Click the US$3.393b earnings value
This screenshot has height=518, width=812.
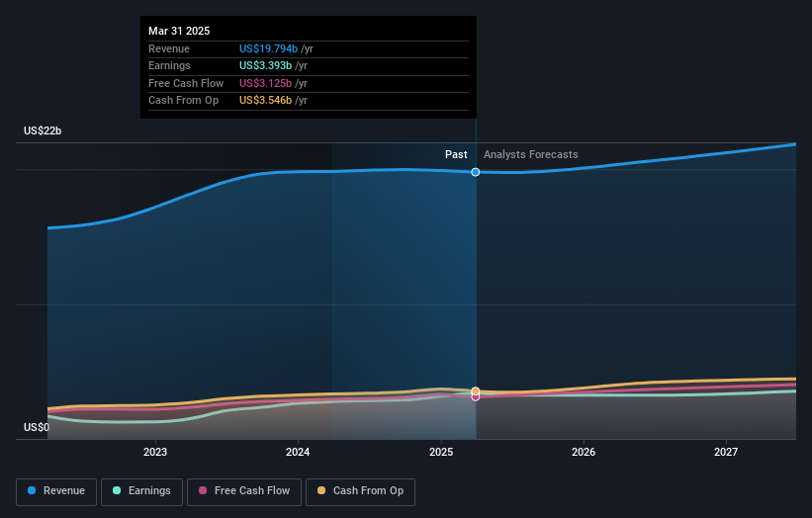pos(265,65)
